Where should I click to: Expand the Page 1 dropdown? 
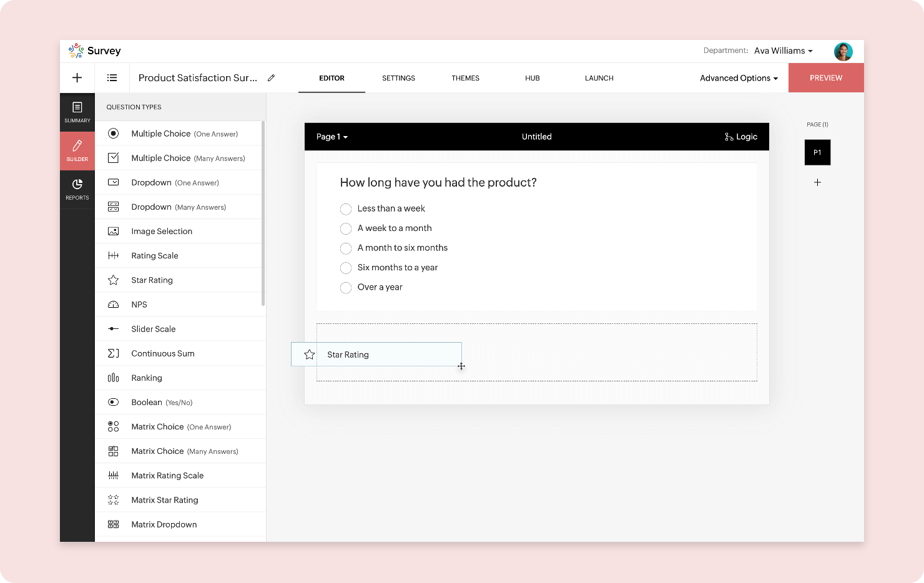point(332,137)
